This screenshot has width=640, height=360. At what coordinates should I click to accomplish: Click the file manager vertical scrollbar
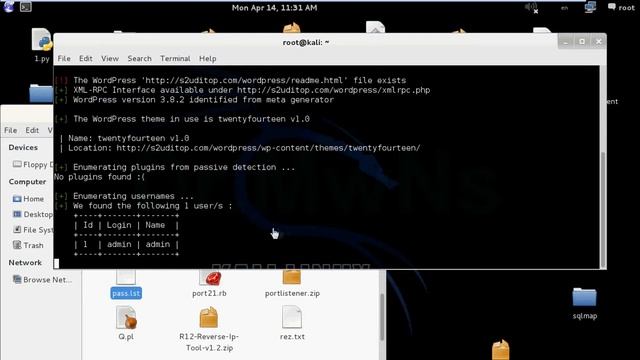[x=382, y=317]
